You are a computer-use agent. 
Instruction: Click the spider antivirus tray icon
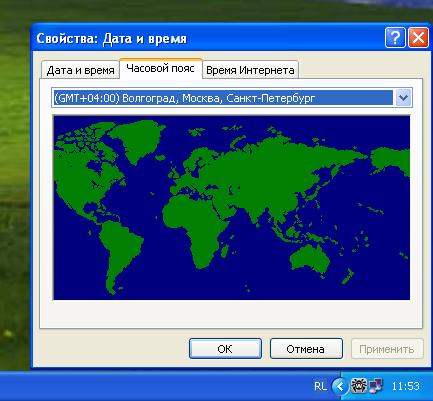tap(359, 386)
